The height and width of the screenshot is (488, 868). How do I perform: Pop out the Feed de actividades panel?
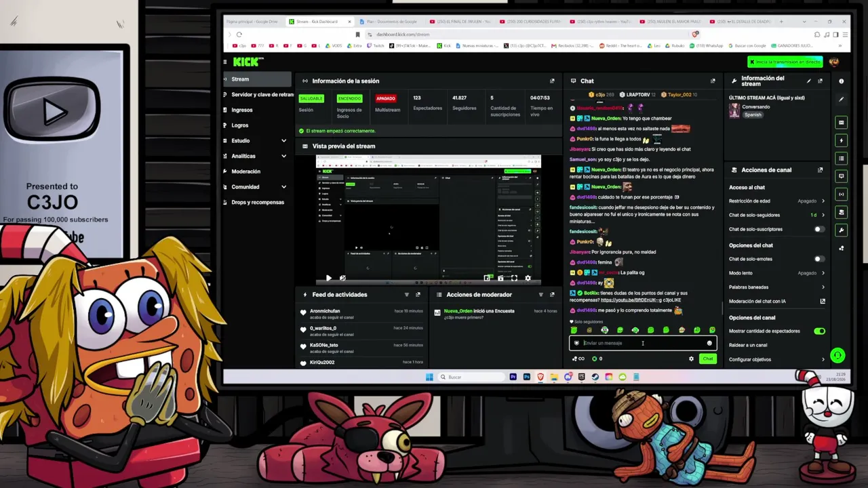pos(418,295)
